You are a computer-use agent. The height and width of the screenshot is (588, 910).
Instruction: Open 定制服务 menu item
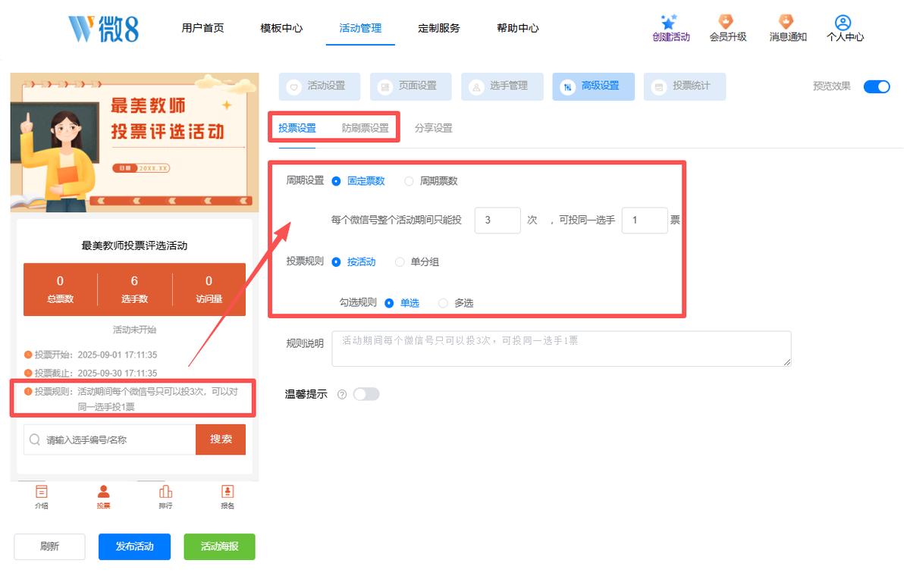tap(439, 28)
